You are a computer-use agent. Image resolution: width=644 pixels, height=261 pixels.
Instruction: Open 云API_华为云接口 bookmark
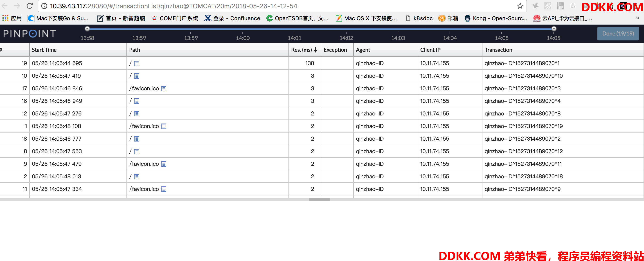563,18
